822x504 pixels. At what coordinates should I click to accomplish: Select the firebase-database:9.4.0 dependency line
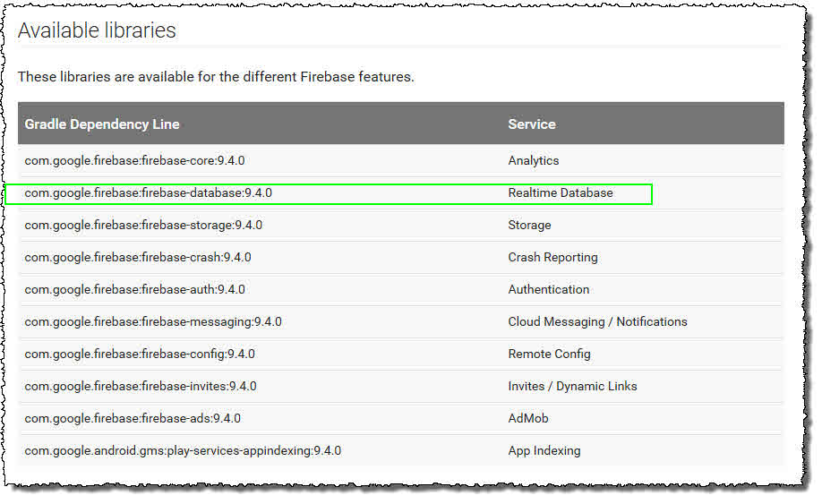(148, 193)
